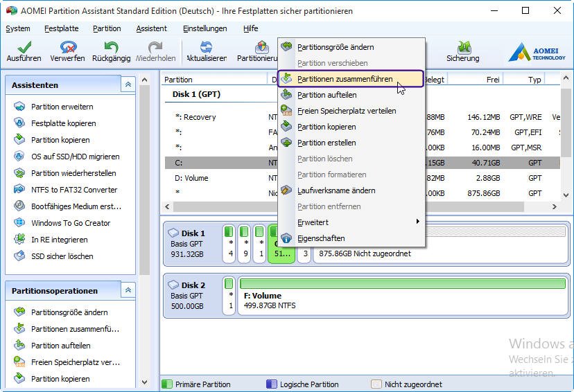Image resolution: width=574 pixels, height=392 pixels.
Task: Launch OS auf SSD/HDD migrieren
Action: tap(75, 157)
